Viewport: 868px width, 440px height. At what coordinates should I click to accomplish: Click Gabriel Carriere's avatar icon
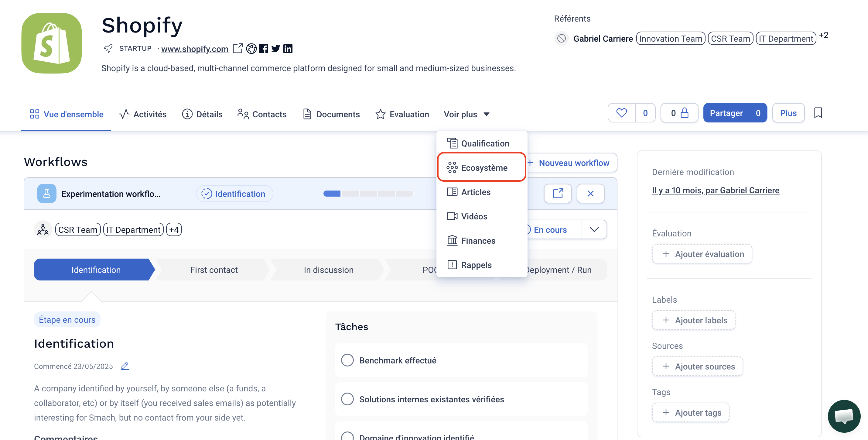click(x=561, y=38)
